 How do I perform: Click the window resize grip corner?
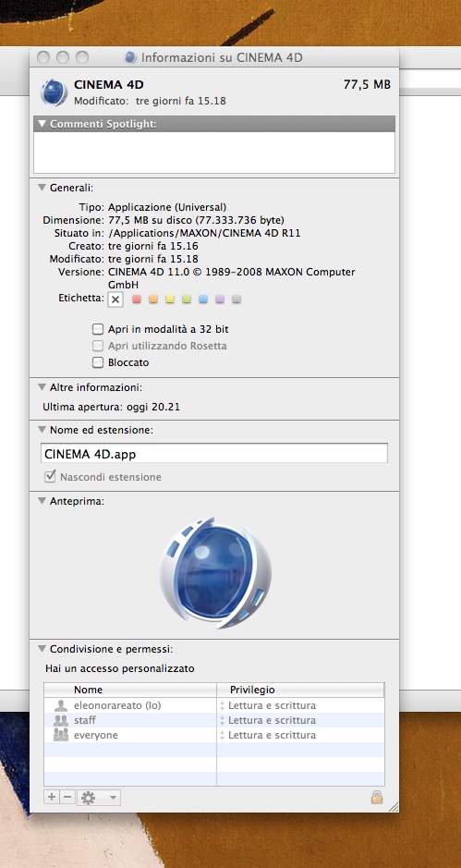(393, 807)
